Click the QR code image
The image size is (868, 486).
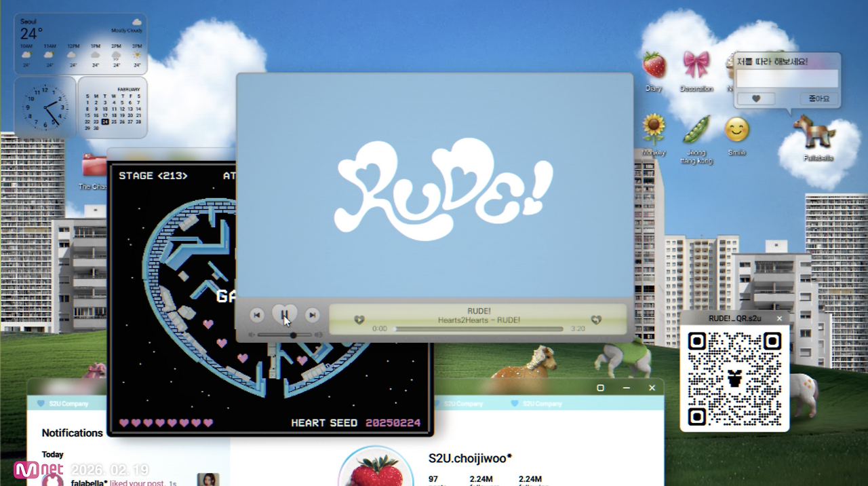pyautogui.click(x=734, y=378)
